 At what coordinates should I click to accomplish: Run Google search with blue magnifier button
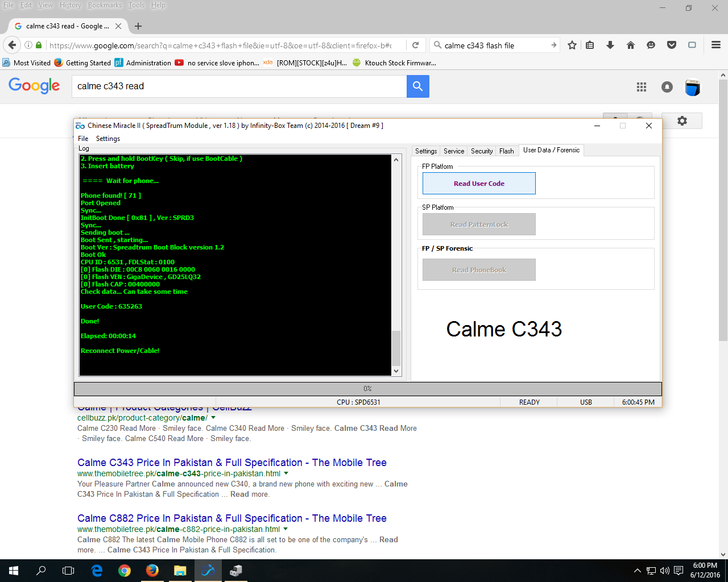tap(418, 86)
